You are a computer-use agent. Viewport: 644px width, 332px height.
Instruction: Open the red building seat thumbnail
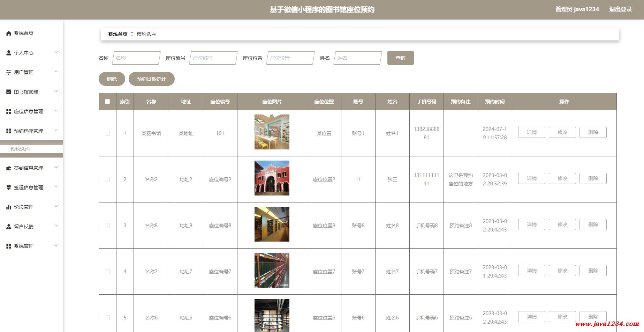pyautogui.click(x=272, y=178)
